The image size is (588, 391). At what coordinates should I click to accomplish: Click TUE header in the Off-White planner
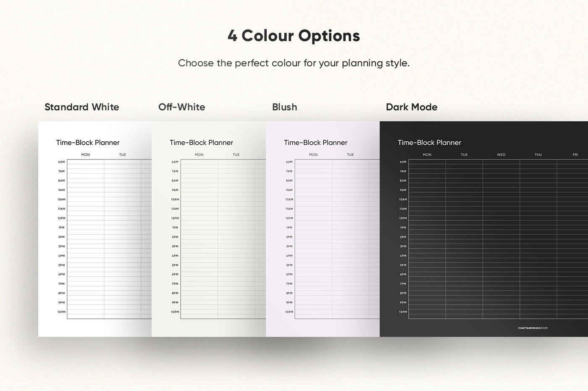click(x=236, y=155)
